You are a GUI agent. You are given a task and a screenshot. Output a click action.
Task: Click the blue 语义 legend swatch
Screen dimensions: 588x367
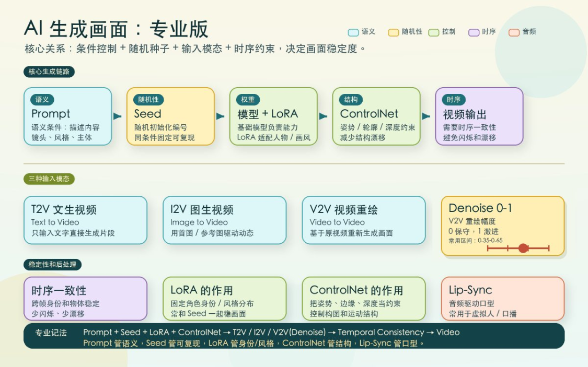tap(353, 32)
